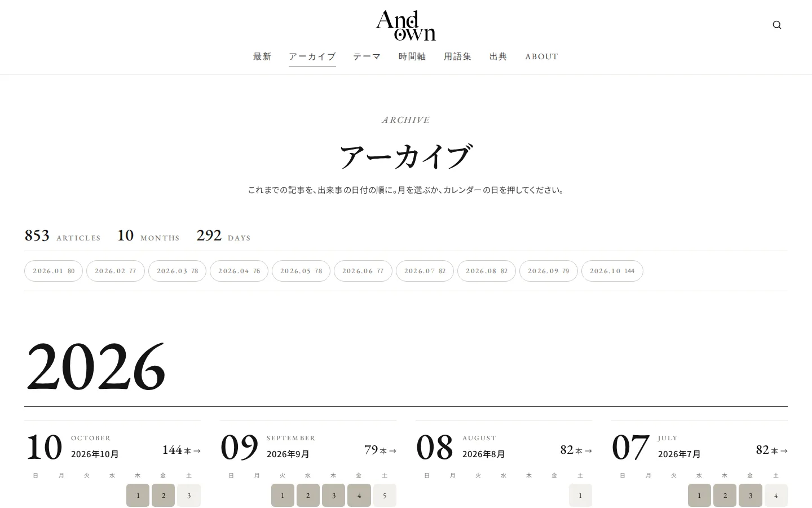Screen dimensions: 812x508
Task: Select day 1 in the August calendar
Action: click(580, 496)
